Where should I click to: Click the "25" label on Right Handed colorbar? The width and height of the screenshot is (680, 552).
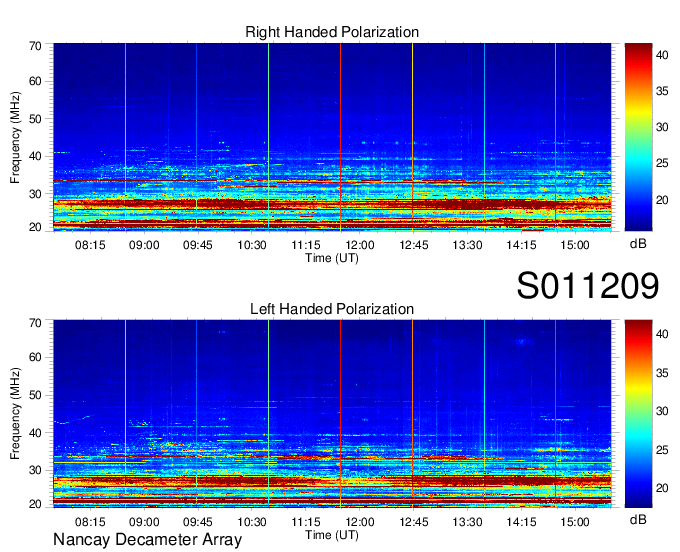[662, 163]
